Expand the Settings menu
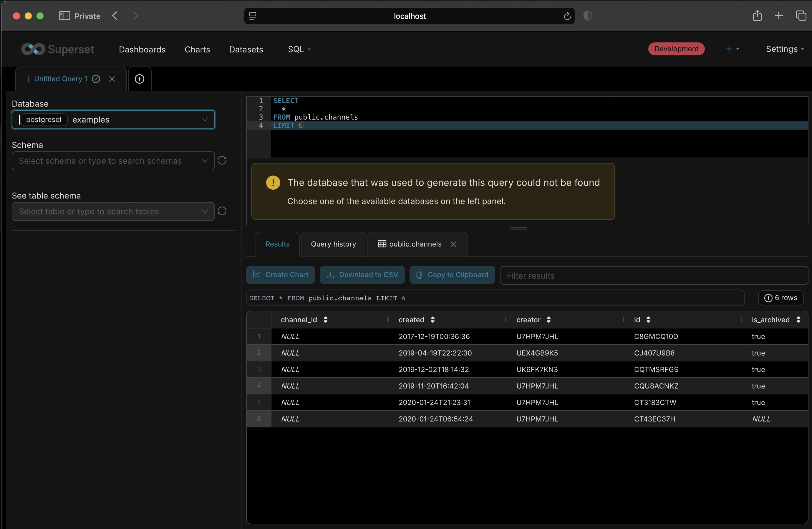812x529 pixels. [x=785, y=49]
